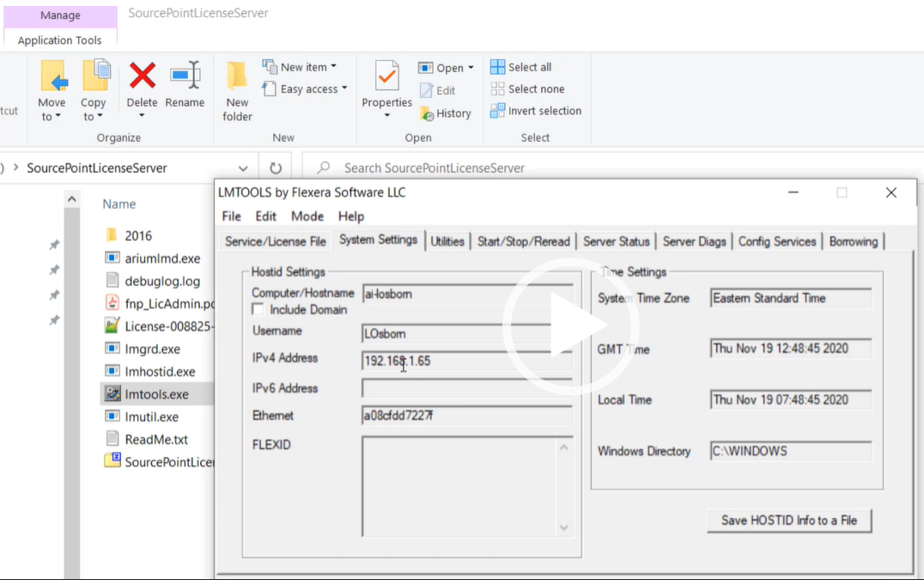Click the Windows Directory field
924x580 pixels.
[x=791, y=451]
